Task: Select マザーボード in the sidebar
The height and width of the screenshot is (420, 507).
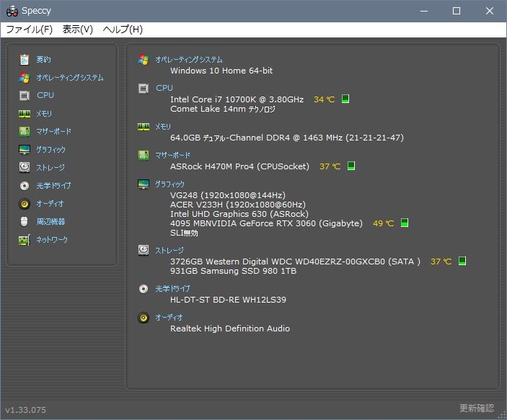Action: point(53,132)
